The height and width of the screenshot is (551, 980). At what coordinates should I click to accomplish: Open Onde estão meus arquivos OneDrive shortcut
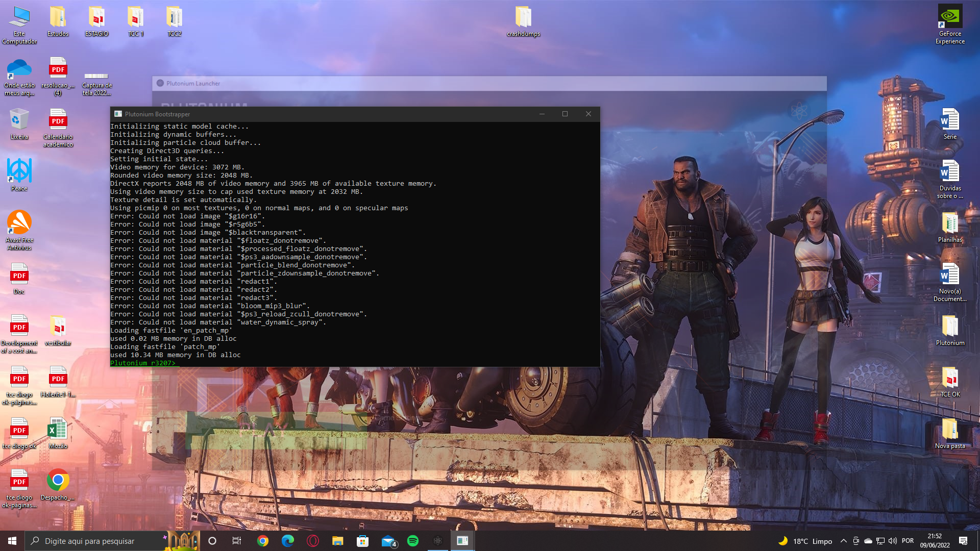(19, 77)
